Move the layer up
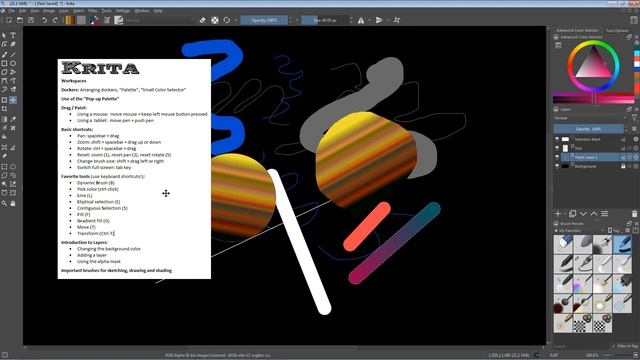Viewport: 640px width, 360px height. coord(594,214)
